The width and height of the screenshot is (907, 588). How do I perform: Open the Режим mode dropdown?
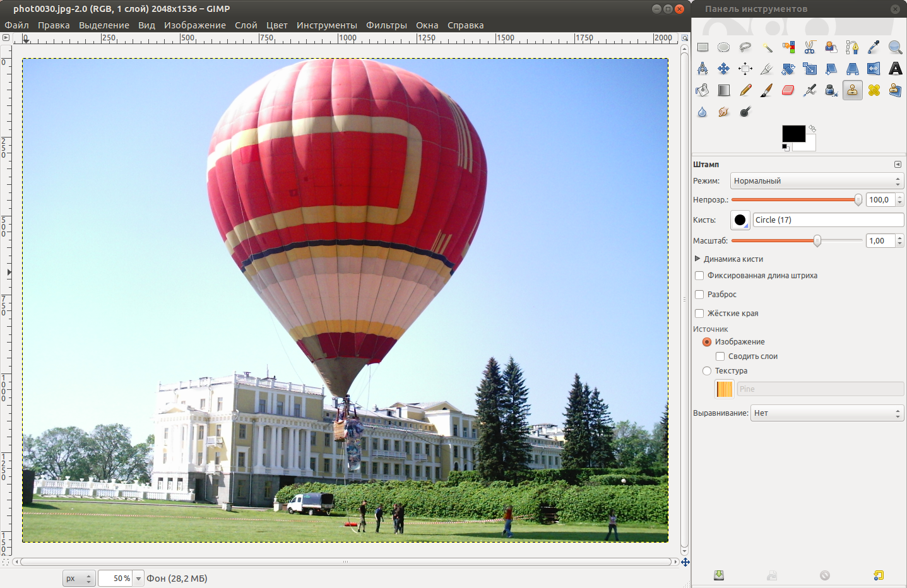[x=817, y=181]
